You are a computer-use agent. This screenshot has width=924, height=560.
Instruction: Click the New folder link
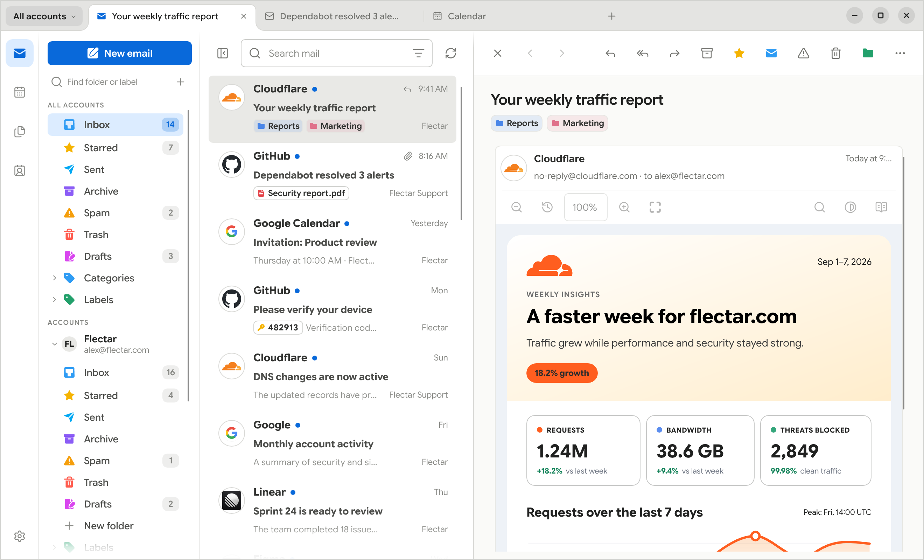tap(109, 525)
